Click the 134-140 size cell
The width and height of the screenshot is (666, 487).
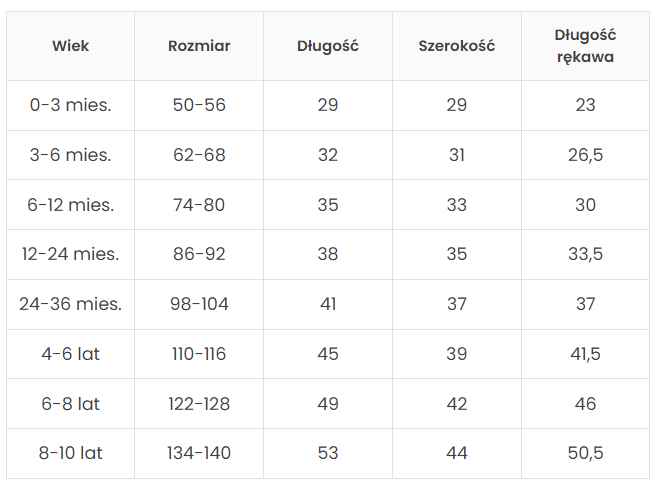[x=199, y=453]
